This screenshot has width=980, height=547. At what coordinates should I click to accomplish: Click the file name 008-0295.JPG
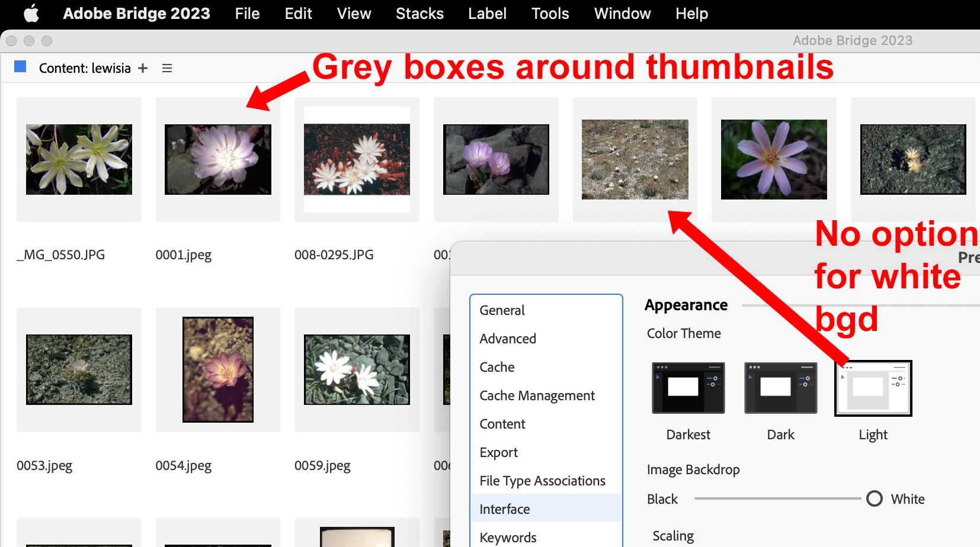(x=334, y=255)
